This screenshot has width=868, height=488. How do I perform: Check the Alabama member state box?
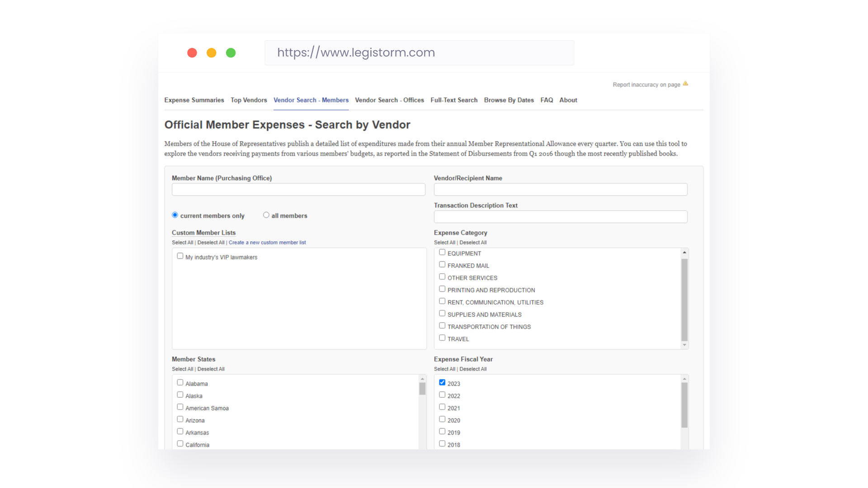(x=180, y=382)
